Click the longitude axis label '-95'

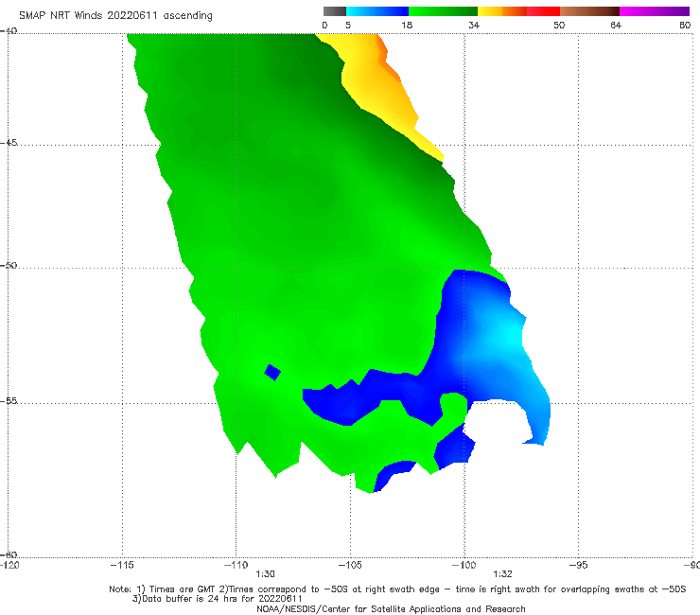coord(579,565)
